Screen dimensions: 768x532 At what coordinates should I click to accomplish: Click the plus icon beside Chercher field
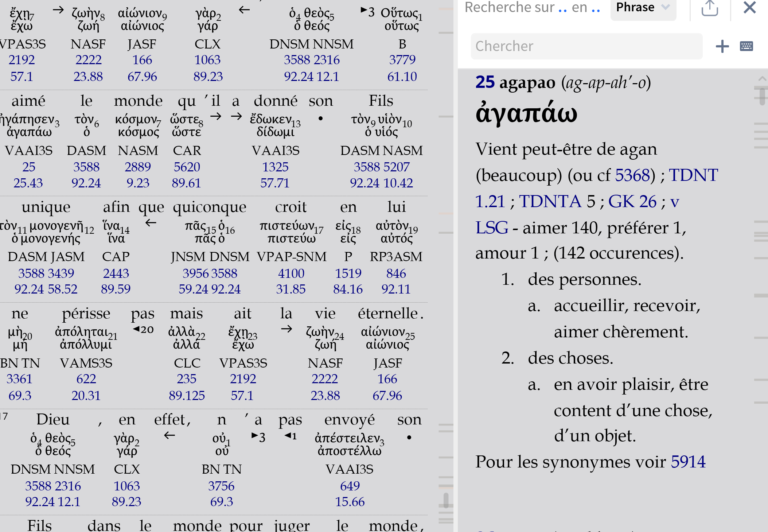pyautogui.click(x=722, y=46)
